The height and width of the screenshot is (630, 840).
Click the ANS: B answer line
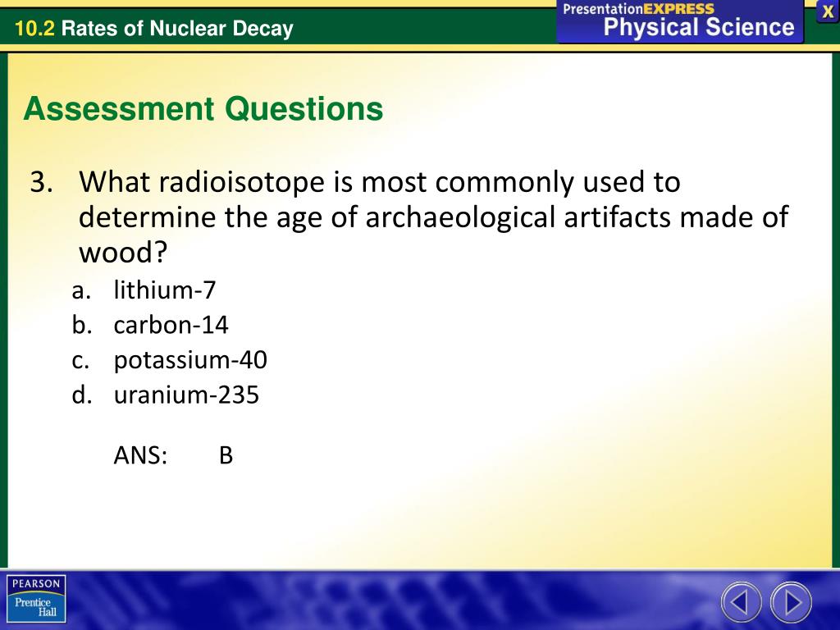[x=173, y=455]
